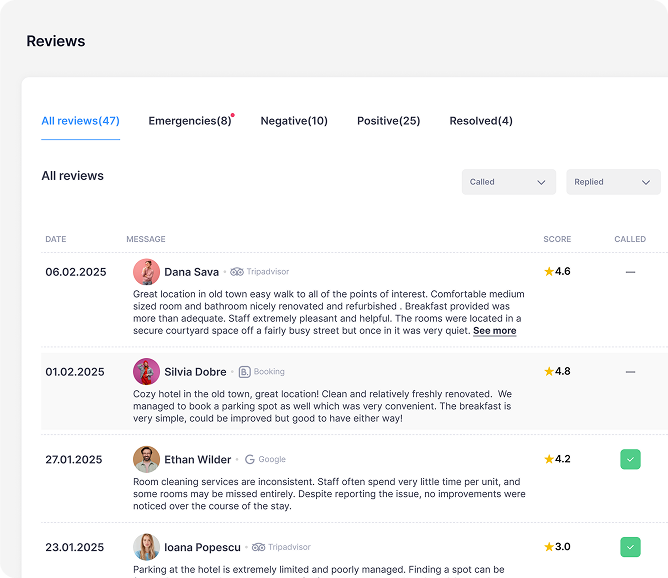Screen dimensions: 668x578
Task: Click Silvia Dobre's review text about cozy hotel
Action: 322,406
